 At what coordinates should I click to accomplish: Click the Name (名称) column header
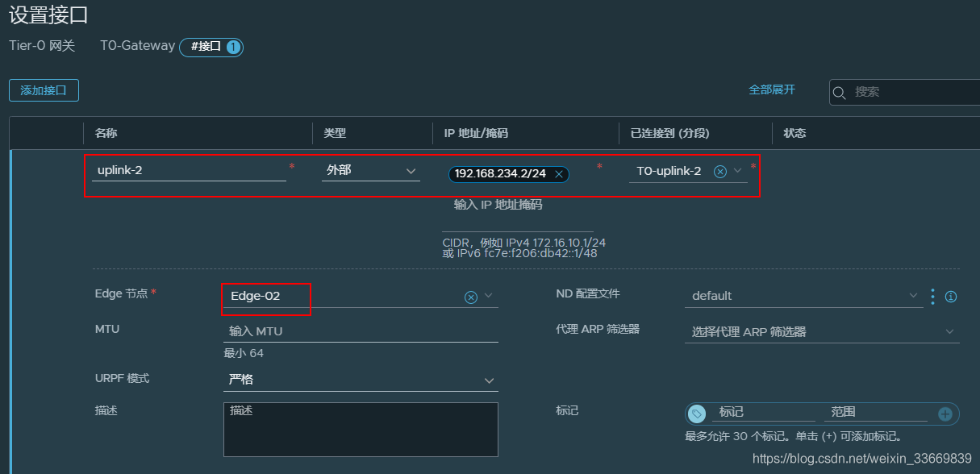(106, 133)
